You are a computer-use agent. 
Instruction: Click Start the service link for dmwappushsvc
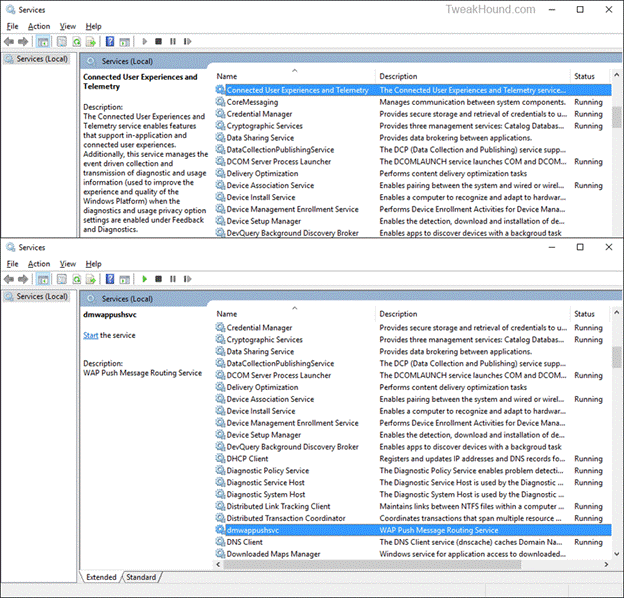pos(91,335)
